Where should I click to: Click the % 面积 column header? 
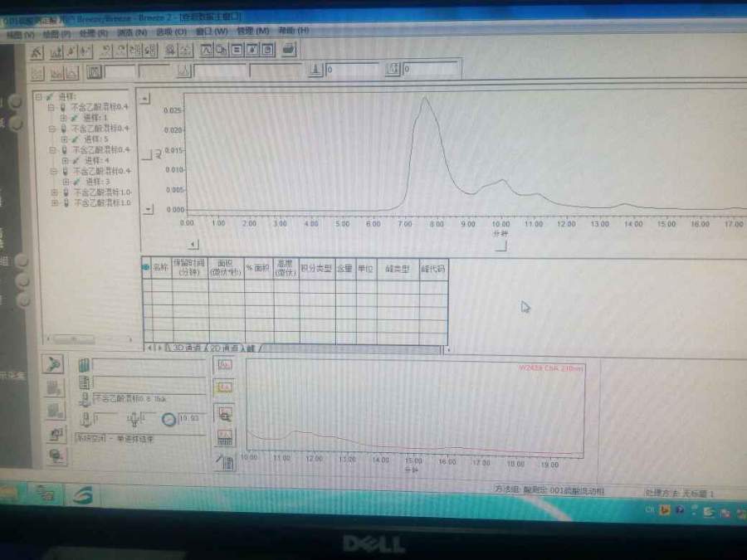(258, 268)
